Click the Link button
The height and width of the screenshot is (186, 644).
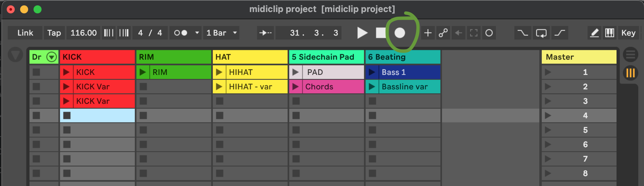pyautogui.click(x=25, y=33)
